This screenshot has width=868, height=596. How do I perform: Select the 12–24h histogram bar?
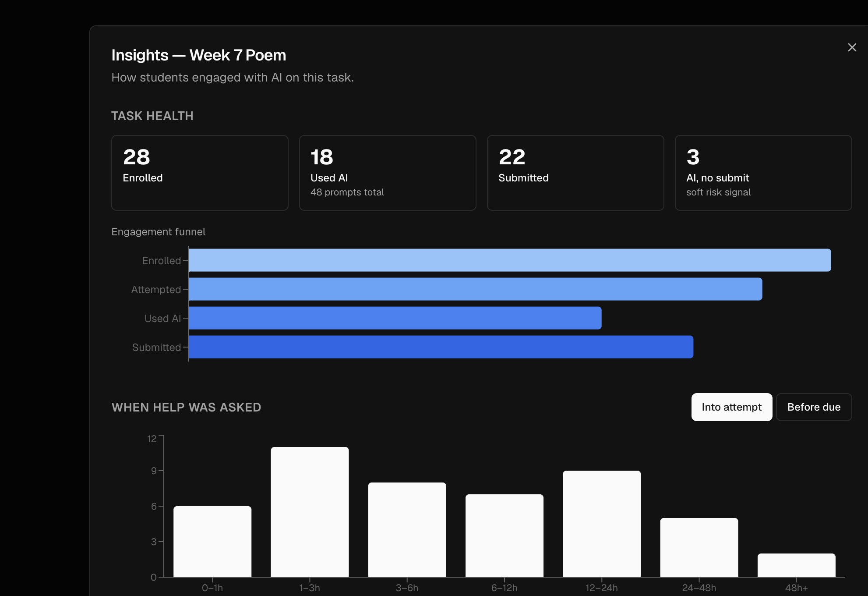[x=602, y=524]
